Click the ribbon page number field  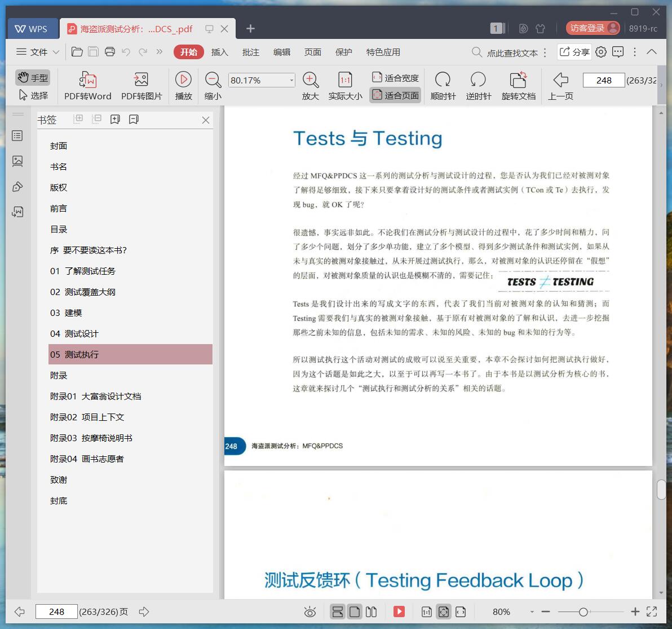click(603, 80)
